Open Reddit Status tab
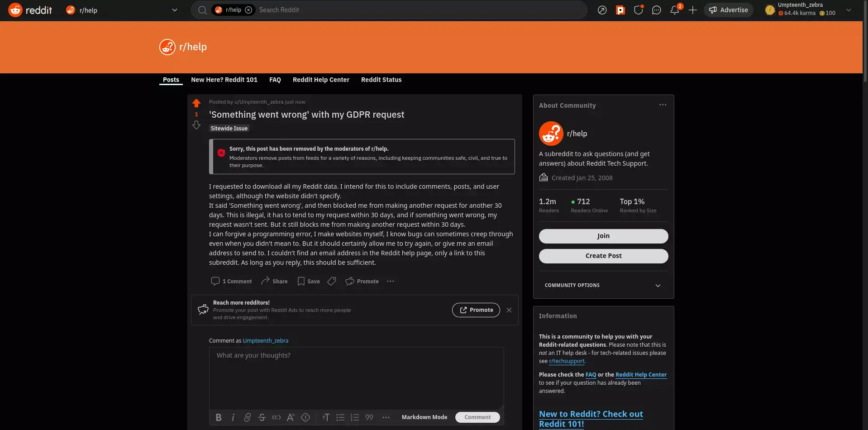The width and height of the screenshot is (868, 430). point(381,80)
